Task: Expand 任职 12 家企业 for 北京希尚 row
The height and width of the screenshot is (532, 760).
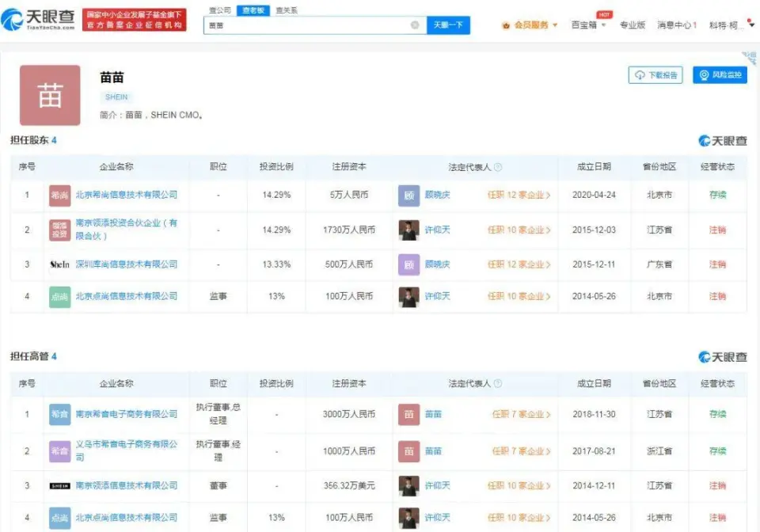Action: [519, 195]
